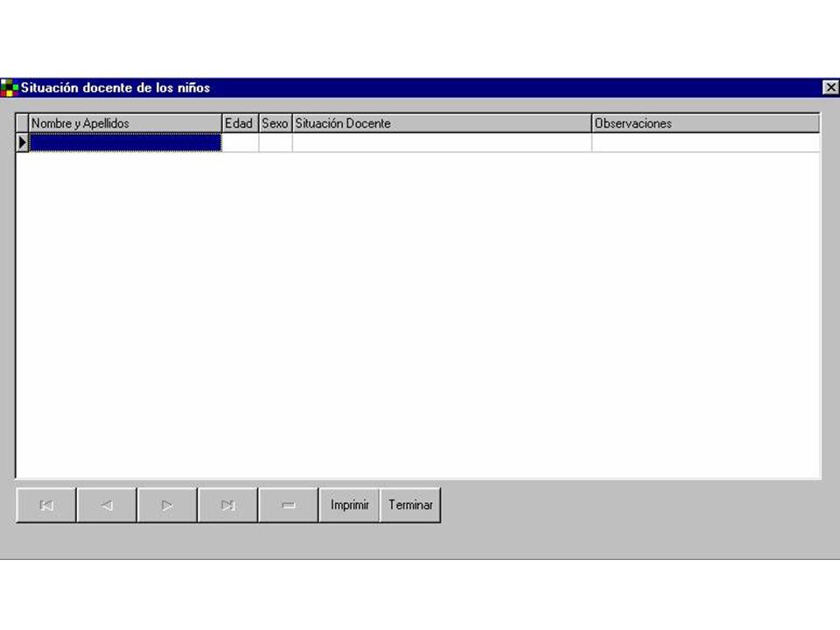This screenshot has width=840, height=630.
Task: Select the current row indicator arrow
Action: [x=23, y=143]
